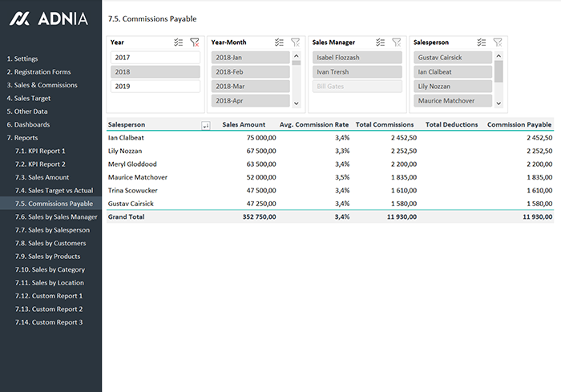Clear the active Year slicer filter
The height and width of the screenshot is (392, 561).
coord(194,42)
